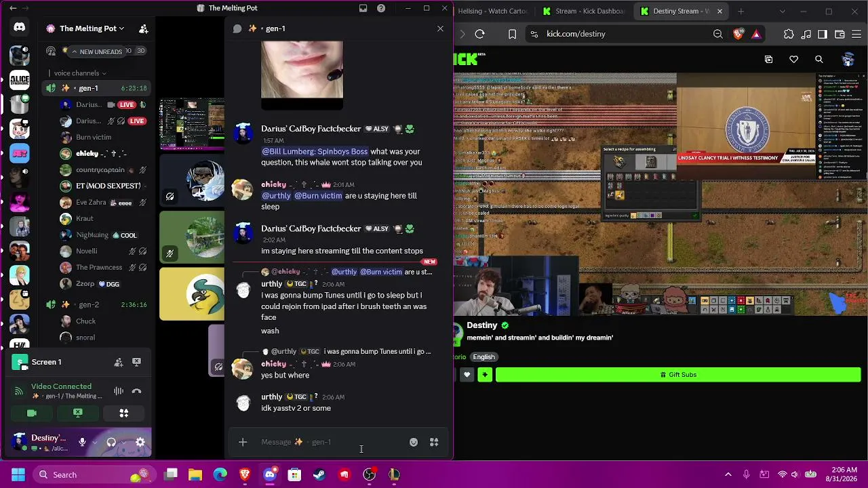
Task: Select the gen-1 voice channel
Action: tap(97, 88)
